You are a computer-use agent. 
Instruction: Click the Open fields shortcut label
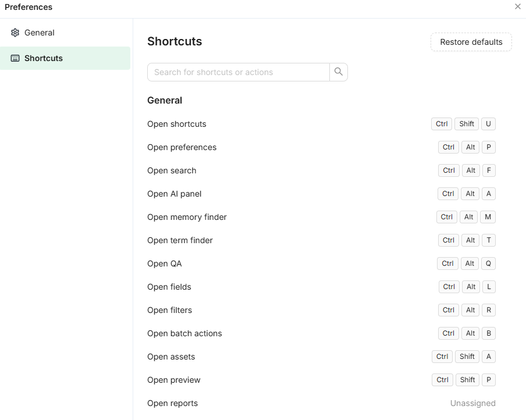[x=169, y=287]
